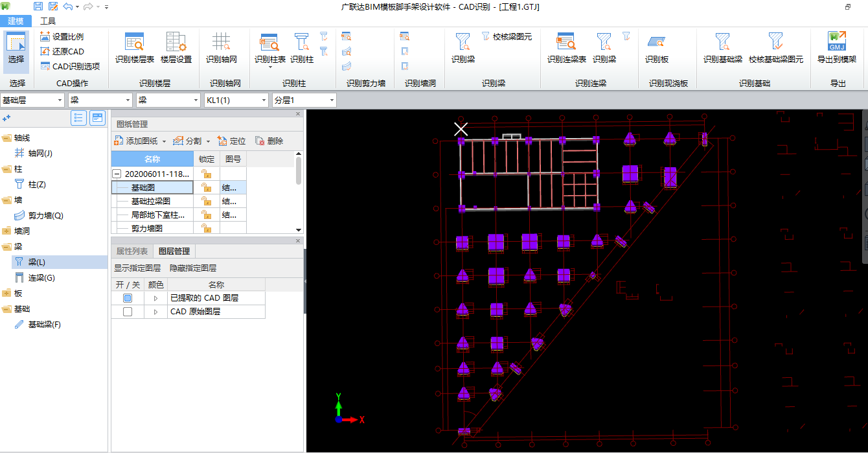The image size is (868, 453).
Task: Click 识别轴网 identify axis grid
Action: tap(222, 49)
